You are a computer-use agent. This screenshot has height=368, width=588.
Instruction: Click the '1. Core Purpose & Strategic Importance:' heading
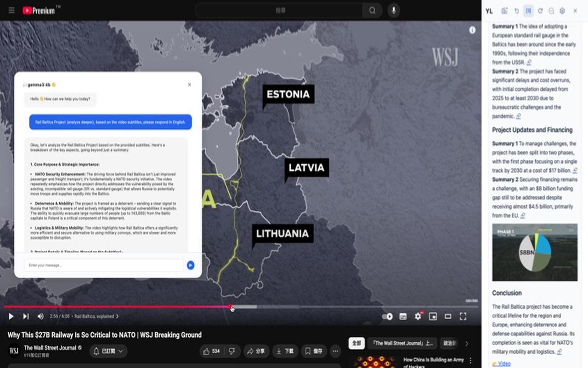tap(65, 164)
